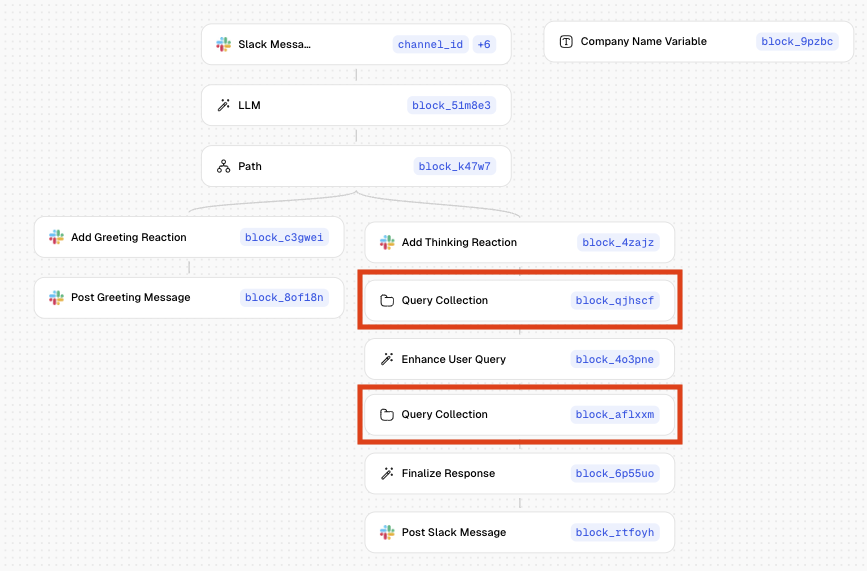867x571 pixels.
Task: Click the channel_id output tag
Action: 430,45
